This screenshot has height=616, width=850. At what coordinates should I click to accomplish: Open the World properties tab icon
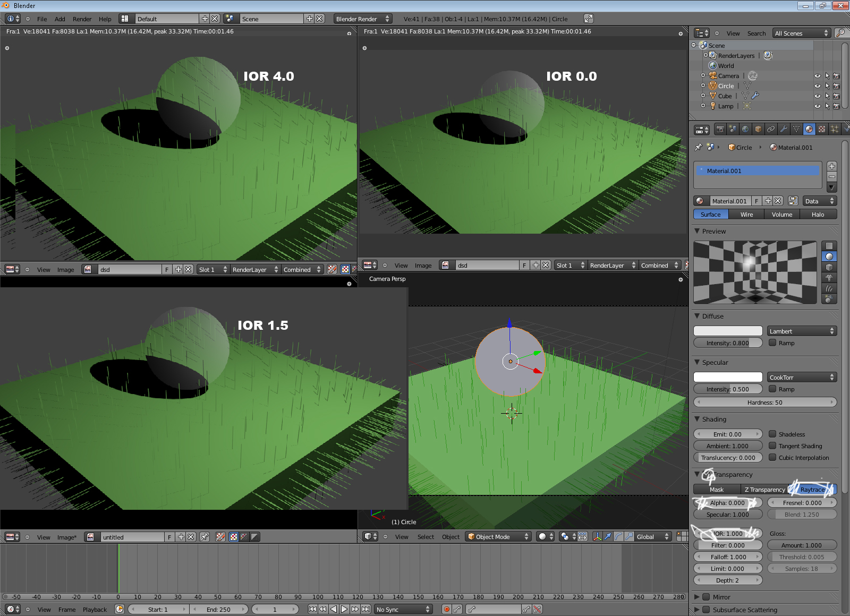point(745,129)
